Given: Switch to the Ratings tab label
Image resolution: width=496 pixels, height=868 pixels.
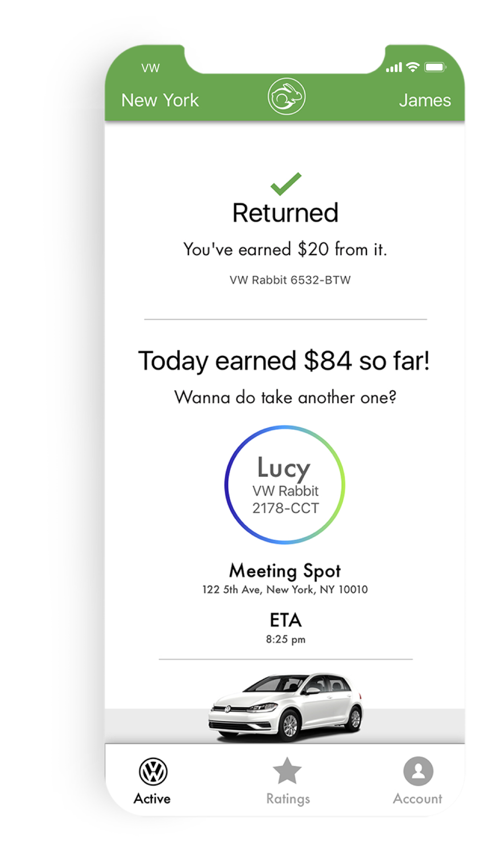Looking at the screenshot, I should pyautogui.click(x=288, y=799).
